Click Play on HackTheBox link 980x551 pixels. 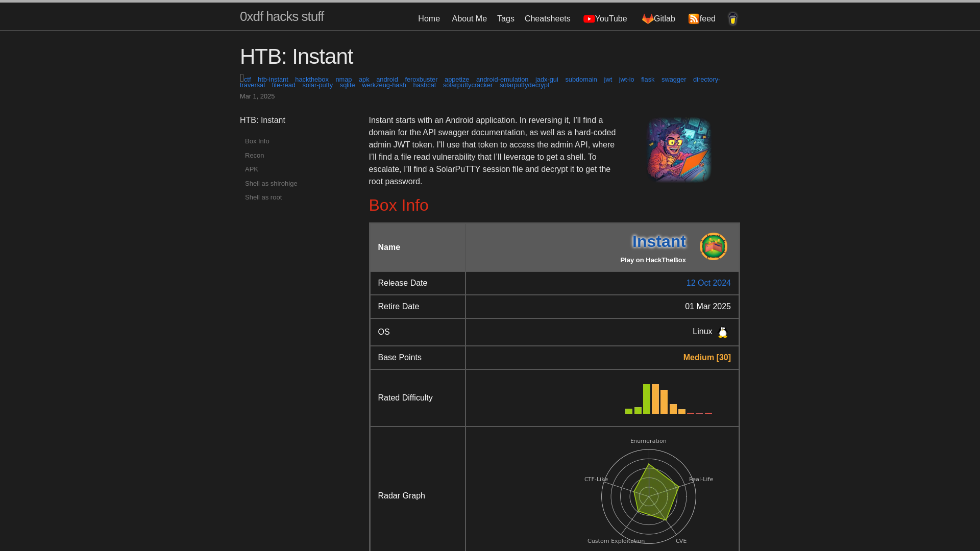coord(653,260)
